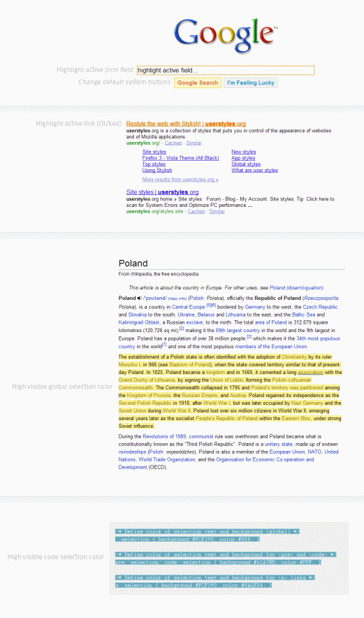
Task: Play the Poland pronunciation speaker icon
Action: tap(139, 299)
